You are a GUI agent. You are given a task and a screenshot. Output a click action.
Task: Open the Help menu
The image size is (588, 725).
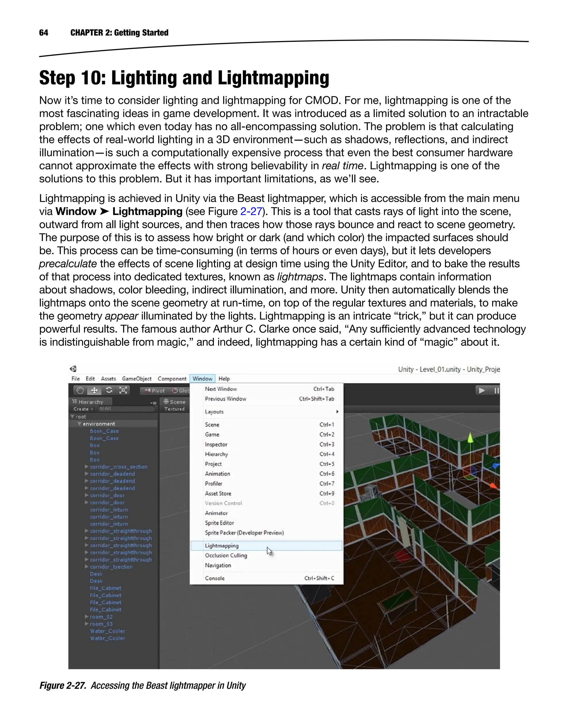[x=224, y=379]
